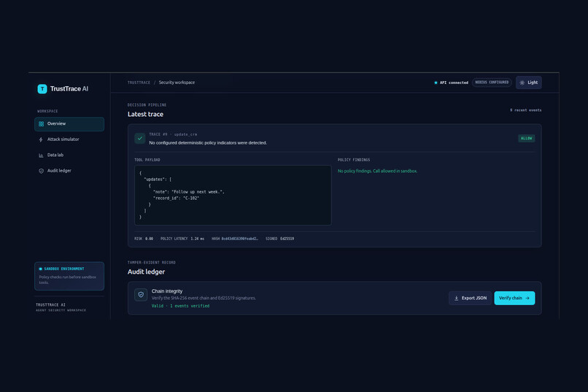Click the Sandbox Environment info card
This screenshot has width=588, height=392.
69,276
